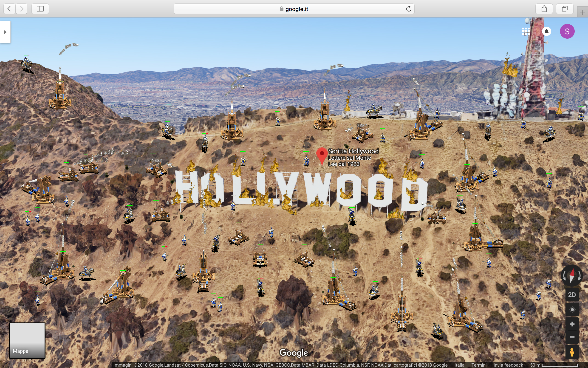Reload the page using the refresh icon
The width and height of the screenshot is (588, 368).
click(x=409, y=9)
